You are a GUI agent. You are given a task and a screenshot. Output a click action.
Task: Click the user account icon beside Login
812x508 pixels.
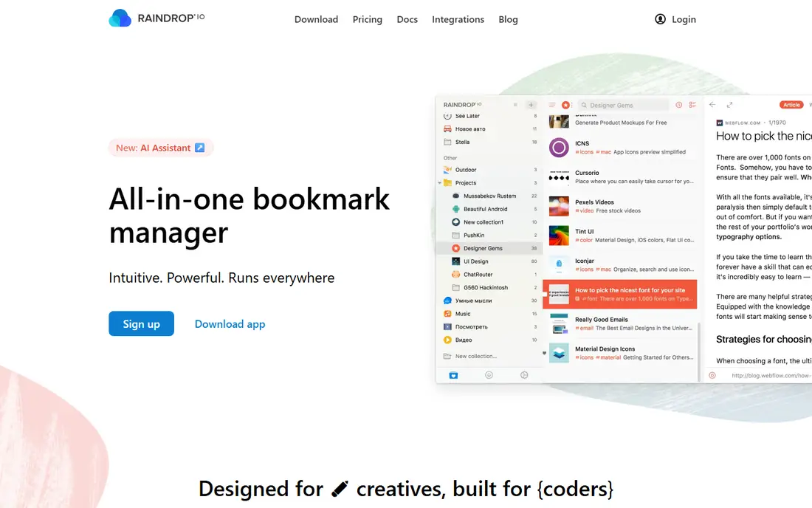[660, 19]
